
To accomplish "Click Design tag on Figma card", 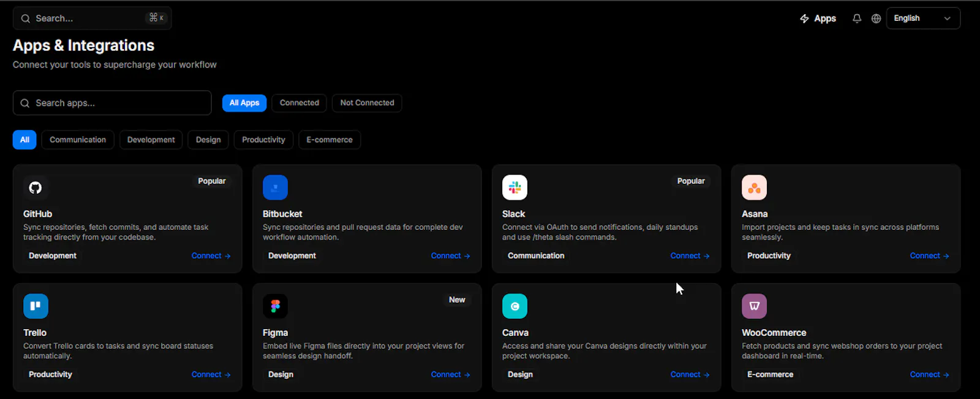I will click(x=281, y=374).
